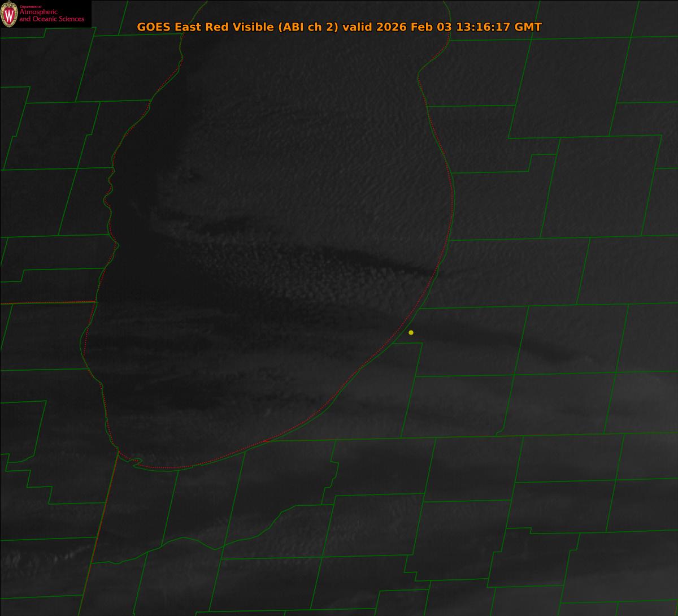Screen dimensions: 678x616
Task: Click the small harbor notch on the southern shoreline
Action: click(x=136, y=463)
